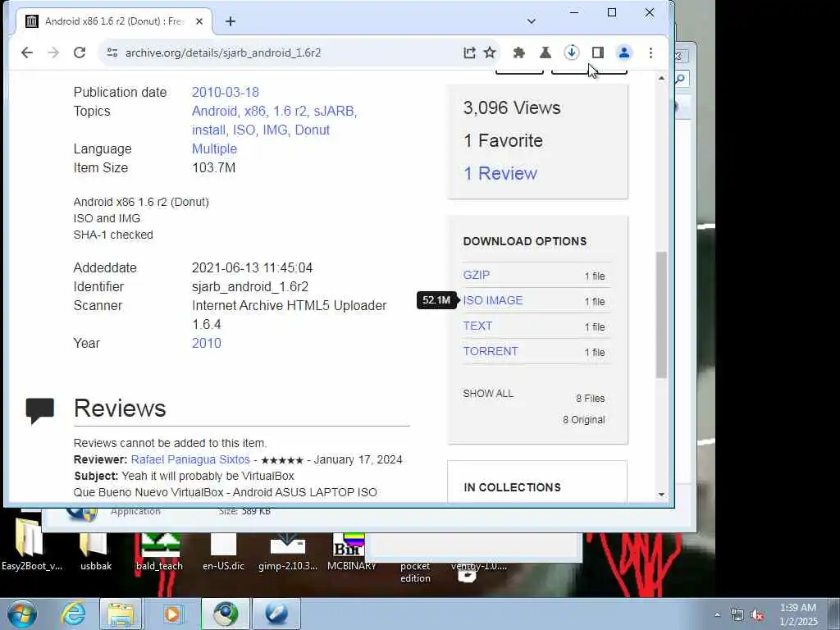Click the scrollbar down arrow

662,494
